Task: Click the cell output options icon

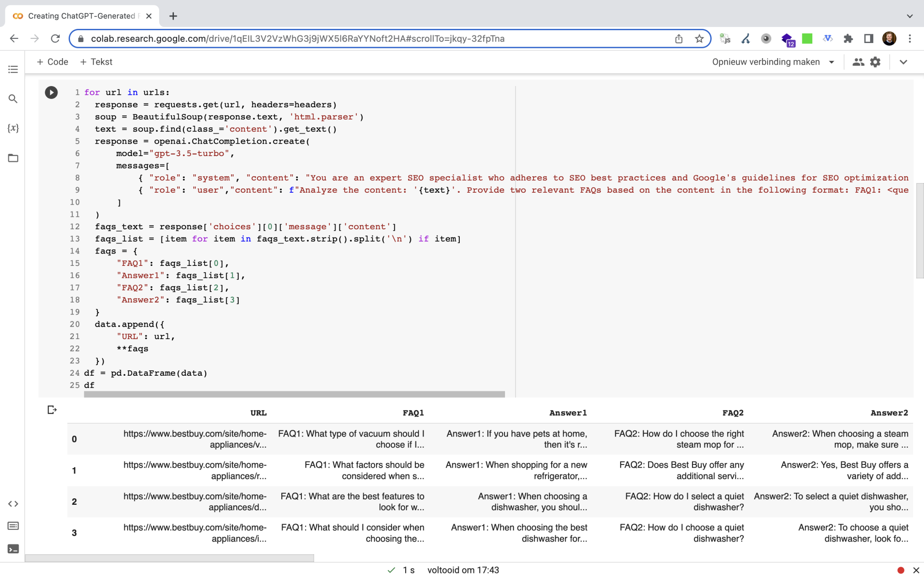Action: (52, 410)
